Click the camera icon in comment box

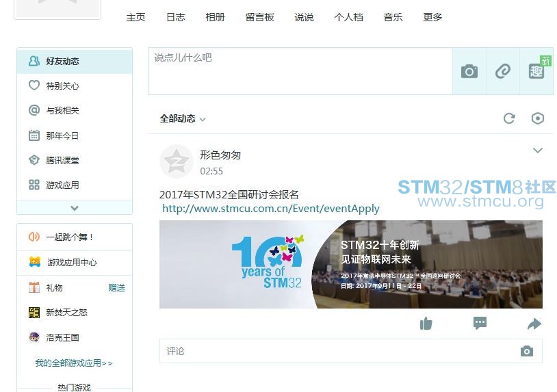(x=526, y=351)
